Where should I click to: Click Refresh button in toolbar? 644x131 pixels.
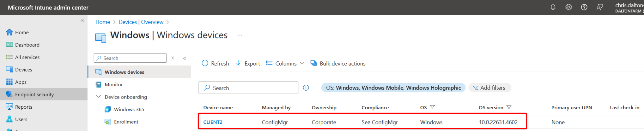click(x=215, y=63)
